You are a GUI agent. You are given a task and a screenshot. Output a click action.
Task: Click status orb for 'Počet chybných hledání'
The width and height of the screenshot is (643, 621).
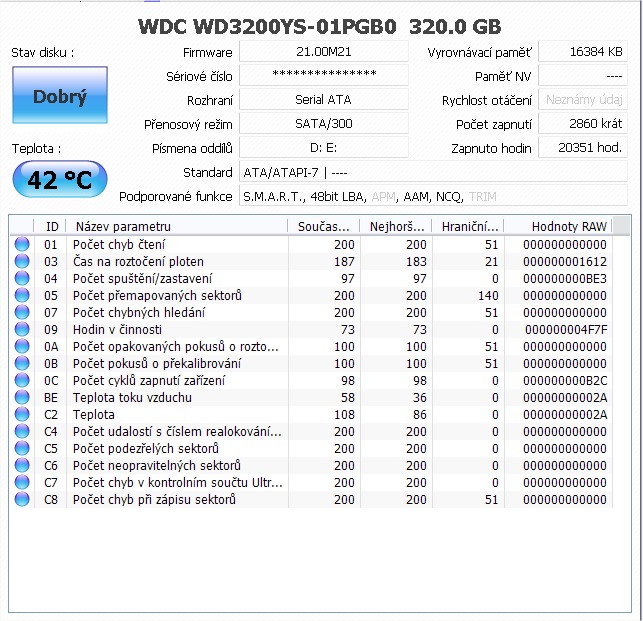[x=22, y=312]
